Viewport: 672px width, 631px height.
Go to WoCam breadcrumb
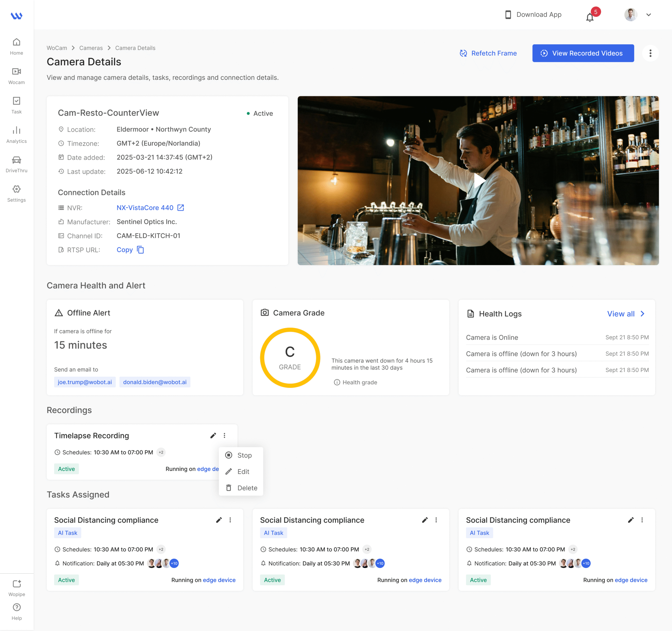(57, 48)
